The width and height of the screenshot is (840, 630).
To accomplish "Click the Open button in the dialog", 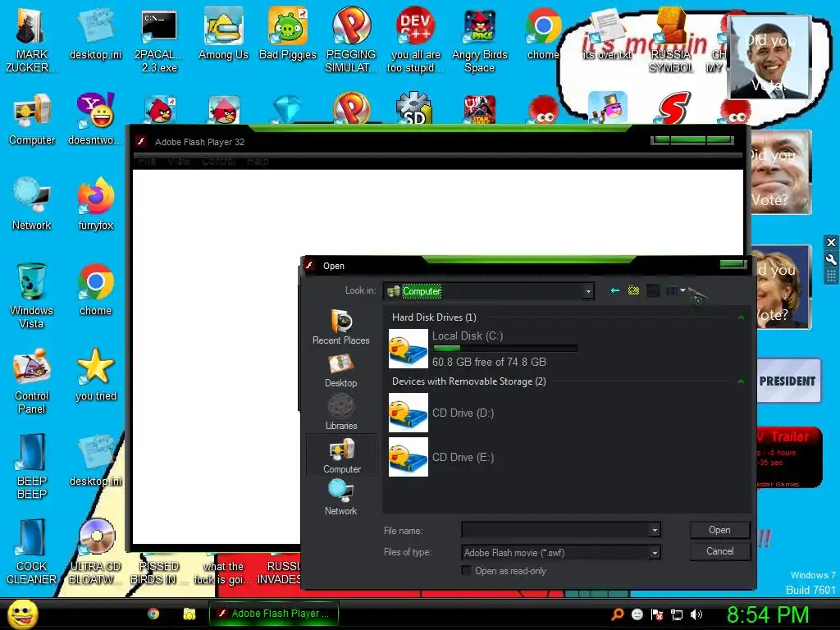I will [719, 530].
